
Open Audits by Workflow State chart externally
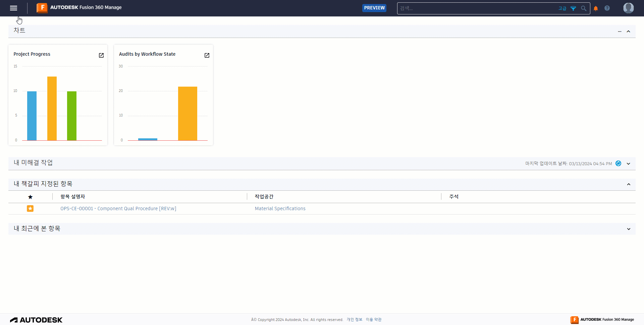tap(207, 55)
